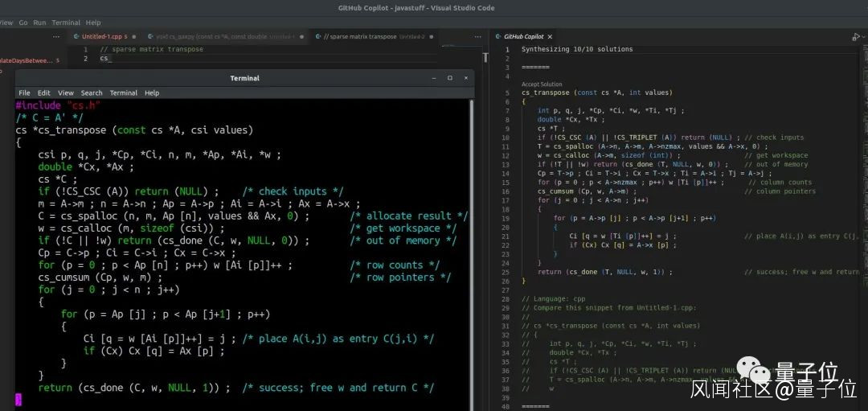Close the GitHub Copilot tab
The width and height of the screenshot is (868, 411).
pos(551,37)
